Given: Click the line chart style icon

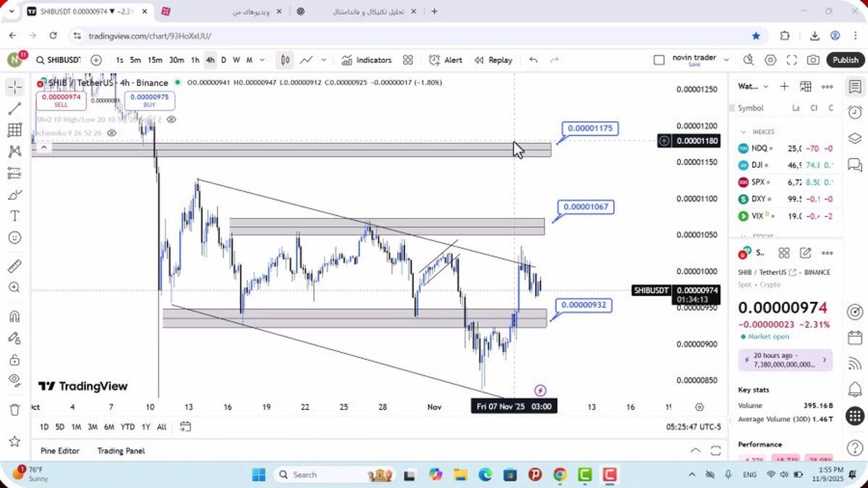Looking at the screenshot, I should pos(307,60).
